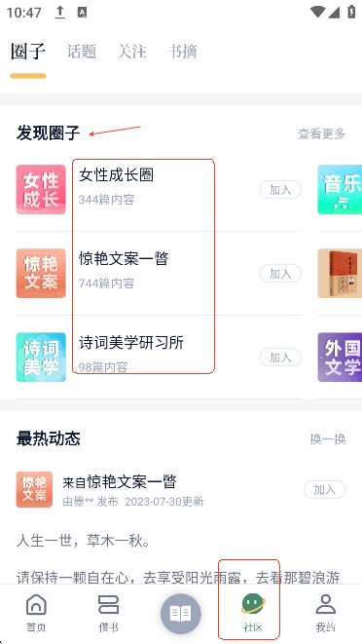Screen dimensions: 362x644
Task: Open the 诗词美学 teal circle icon
Action: pyautogui.click(x=41, y=357)
